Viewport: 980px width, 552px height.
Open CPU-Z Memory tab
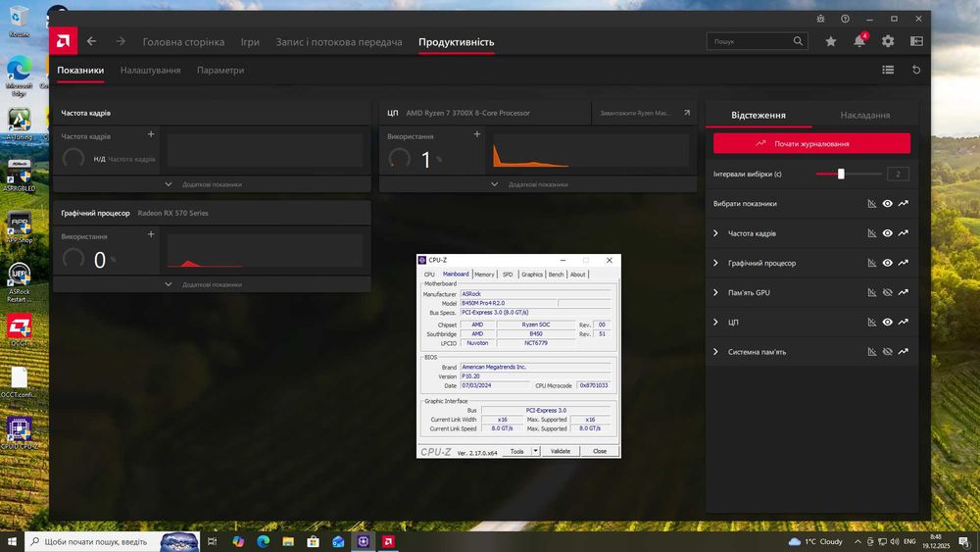click(x=484, y=275)
